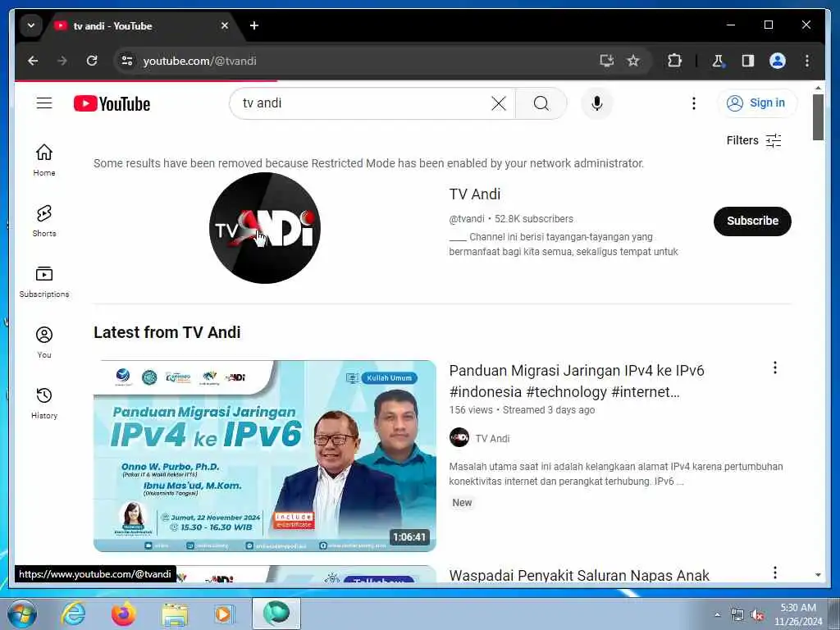Open the YouTube hamburger guide menu
Image resolution: width=840 pixels, height=630 pixels.
(x=44, y=103)
